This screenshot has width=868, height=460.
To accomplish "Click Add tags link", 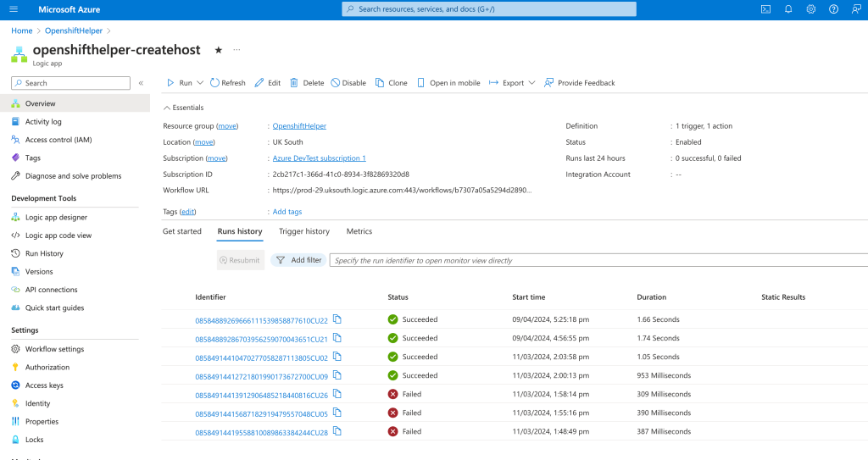I will 287,212.
